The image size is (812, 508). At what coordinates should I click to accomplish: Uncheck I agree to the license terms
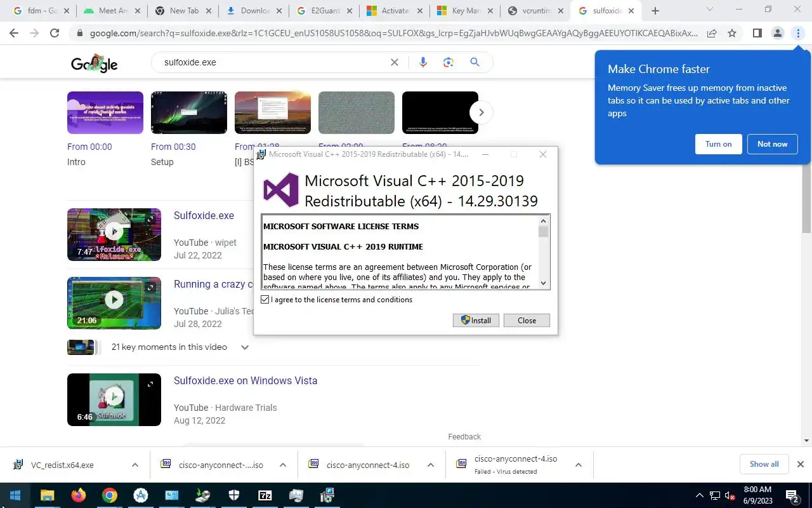coord(265,300)
